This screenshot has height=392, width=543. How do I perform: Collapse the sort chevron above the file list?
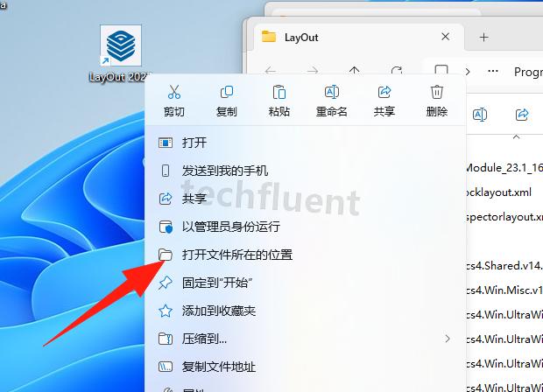click(x=517, y=137)
